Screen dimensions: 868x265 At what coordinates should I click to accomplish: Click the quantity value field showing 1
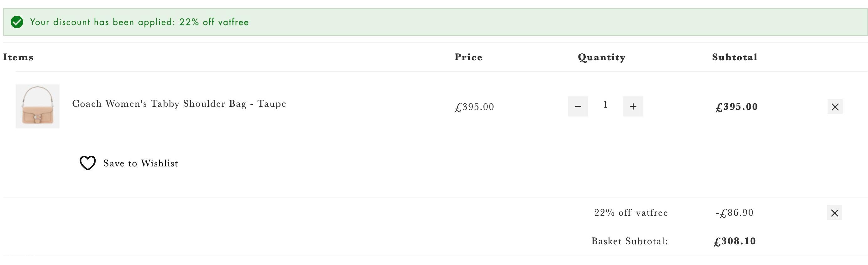click(605, 105)
